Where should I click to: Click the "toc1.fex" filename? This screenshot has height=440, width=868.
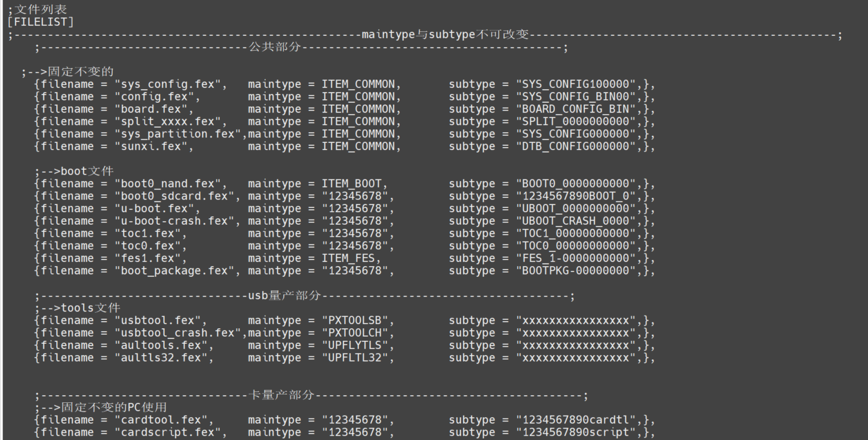click(x=148, y=234)
